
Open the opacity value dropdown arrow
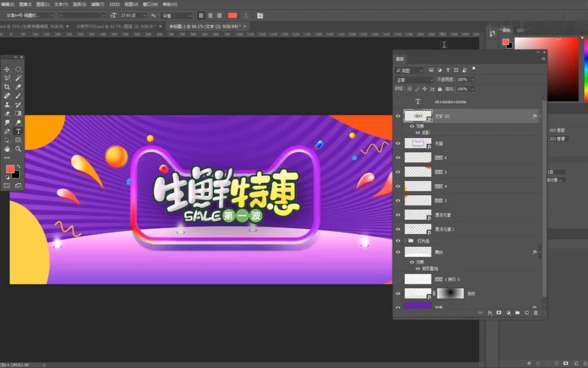[472, 79]
